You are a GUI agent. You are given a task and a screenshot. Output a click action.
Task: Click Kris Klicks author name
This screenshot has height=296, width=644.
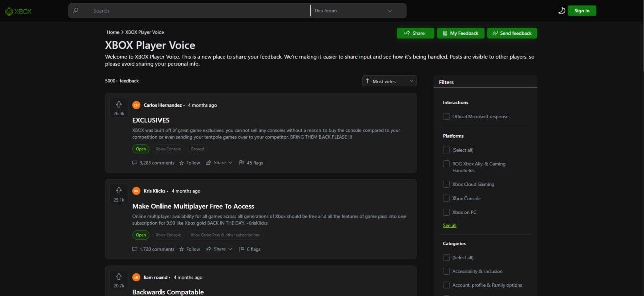(154, 191)
